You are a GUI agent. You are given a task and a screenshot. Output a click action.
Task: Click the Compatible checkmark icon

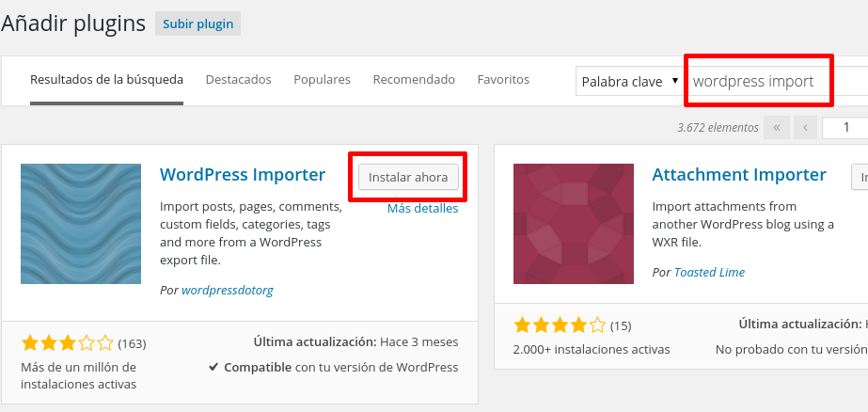coord(213,367)
